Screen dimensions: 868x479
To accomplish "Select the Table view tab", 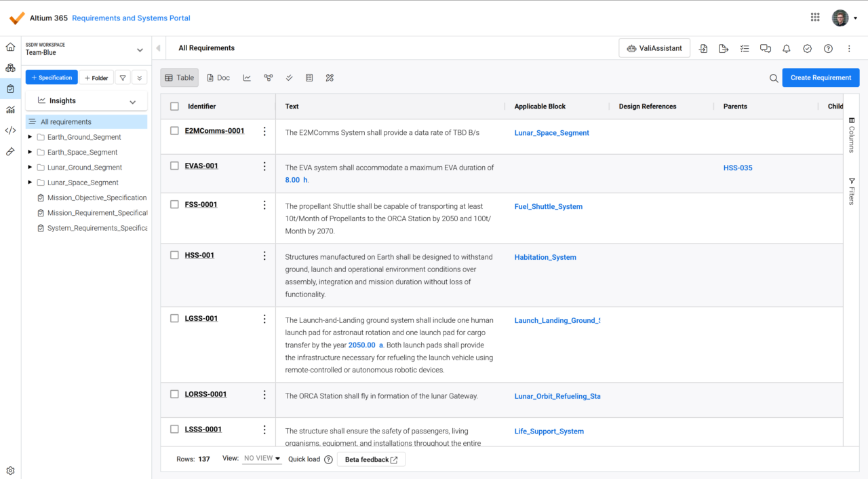I will point(180,78).
